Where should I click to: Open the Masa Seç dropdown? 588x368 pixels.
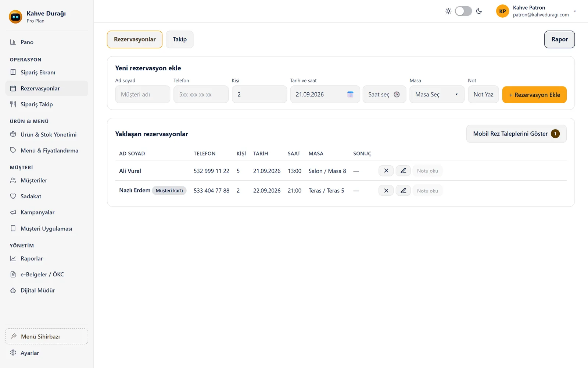coord(437,95)
